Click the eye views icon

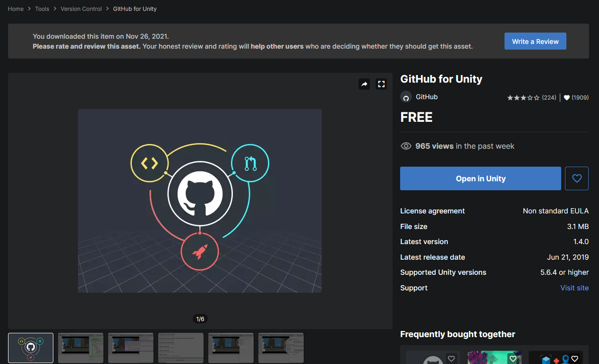click(x=406, y=146)
